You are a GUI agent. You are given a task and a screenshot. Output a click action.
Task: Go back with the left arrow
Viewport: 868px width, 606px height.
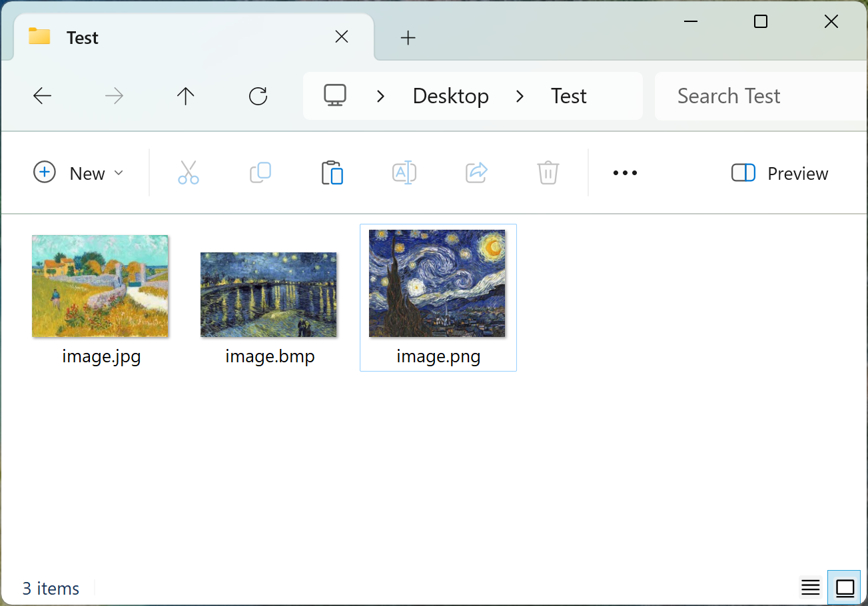click(42, 97)
